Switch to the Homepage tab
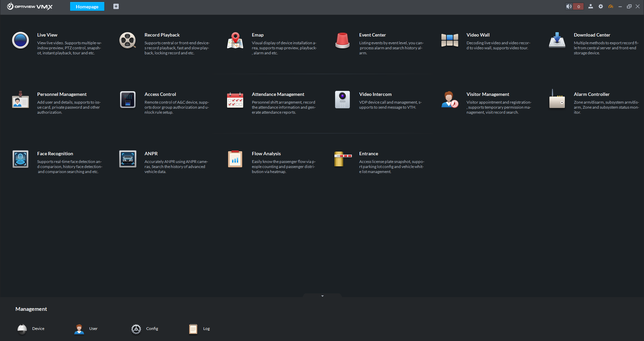This screenshot has width=644, height=341. click(87, 6)
